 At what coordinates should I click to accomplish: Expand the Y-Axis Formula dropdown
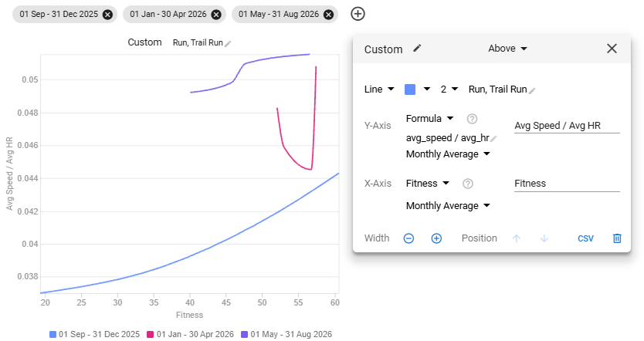(x=429, y=119)
